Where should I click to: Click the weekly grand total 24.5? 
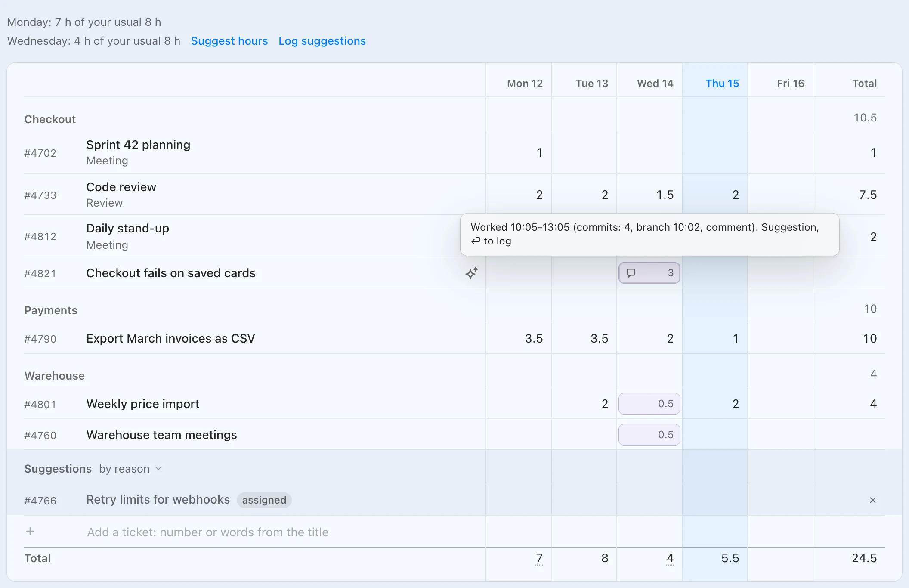(864, 558)
